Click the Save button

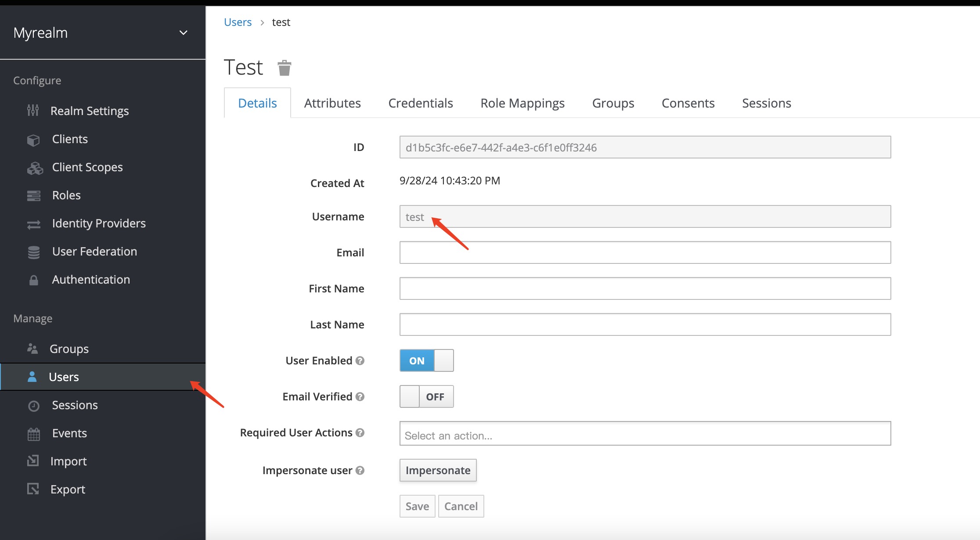(417, 506)
